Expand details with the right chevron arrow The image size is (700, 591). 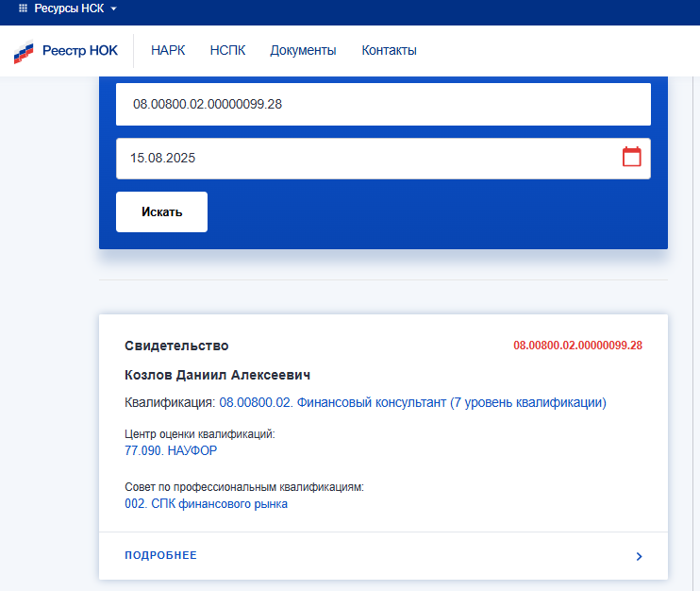[639, 556]
